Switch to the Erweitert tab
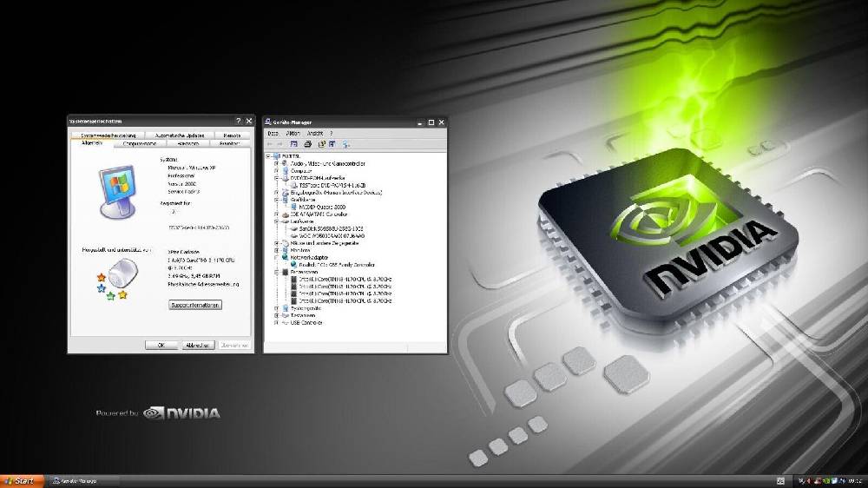 pyautogui.click(x=230, y=143)
